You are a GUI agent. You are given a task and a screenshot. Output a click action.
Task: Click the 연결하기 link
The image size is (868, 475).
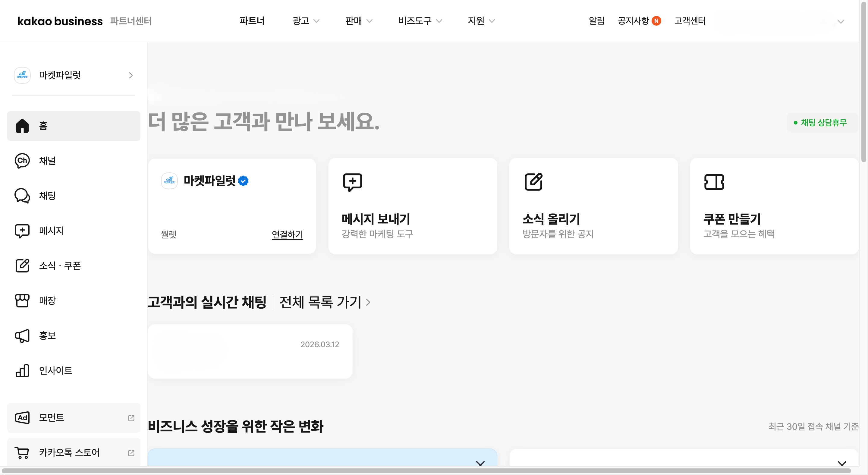coord(288,234)
